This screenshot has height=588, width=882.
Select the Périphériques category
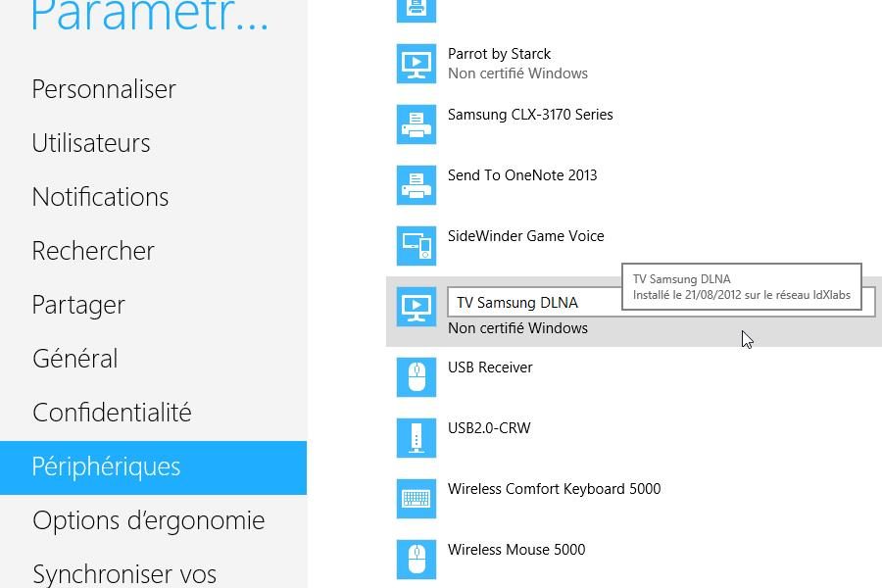pos(153,467)
